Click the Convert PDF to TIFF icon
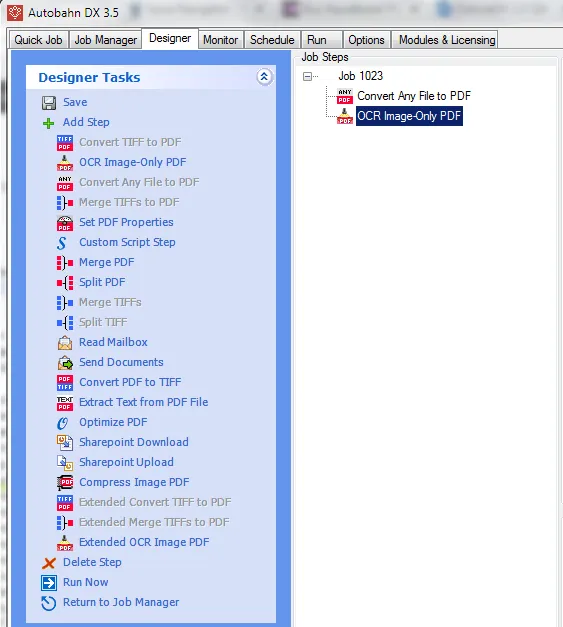 (65, 383)
